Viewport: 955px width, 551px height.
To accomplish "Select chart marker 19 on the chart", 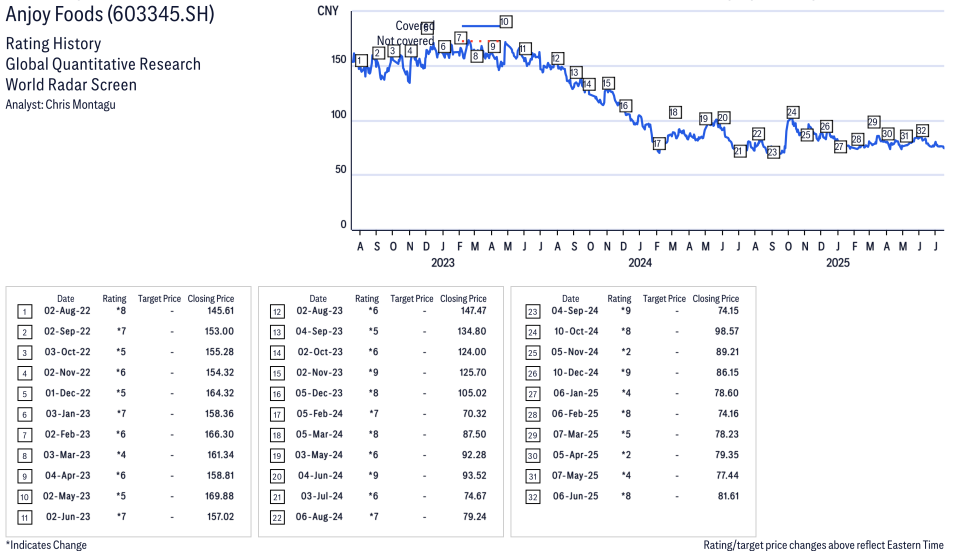I will [705, 119].
